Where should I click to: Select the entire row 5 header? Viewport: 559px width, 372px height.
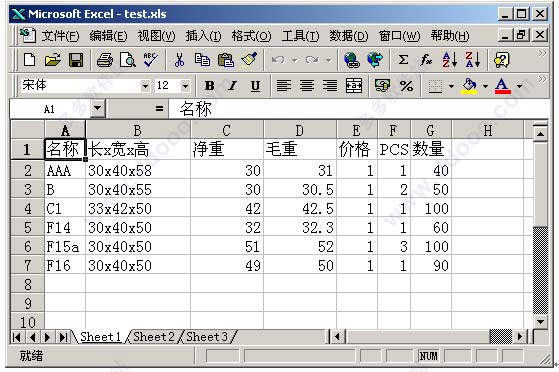pos(27,228)
